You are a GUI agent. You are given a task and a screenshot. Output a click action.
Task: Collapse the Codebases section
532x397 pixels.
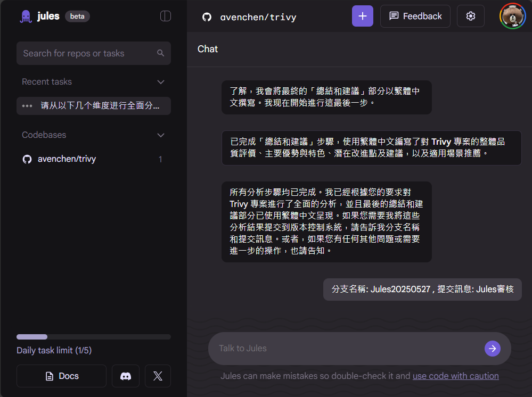(161, 135)
